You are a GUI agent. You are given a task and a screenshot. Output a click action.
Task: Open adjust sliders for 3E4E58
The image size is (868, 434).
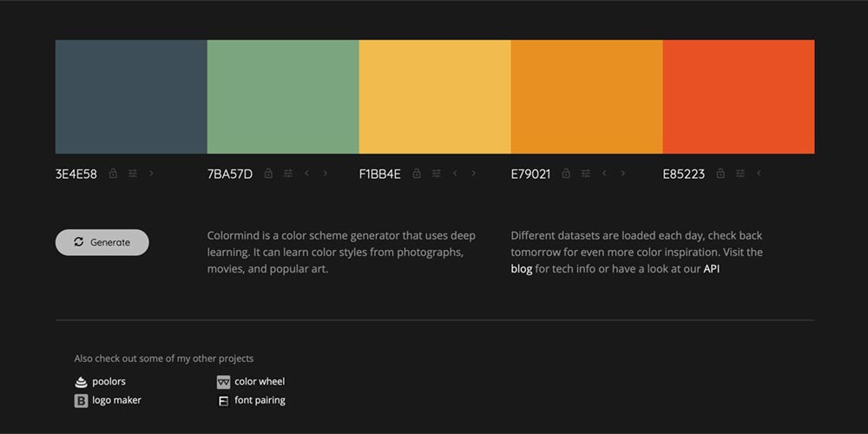[133, 174]
